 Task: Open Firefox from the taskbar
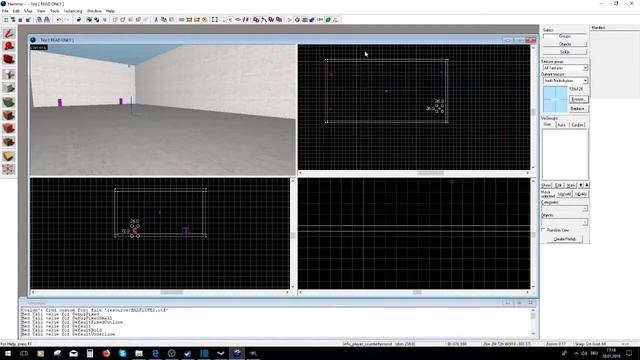pyautogui.click(x=106, y=353)
